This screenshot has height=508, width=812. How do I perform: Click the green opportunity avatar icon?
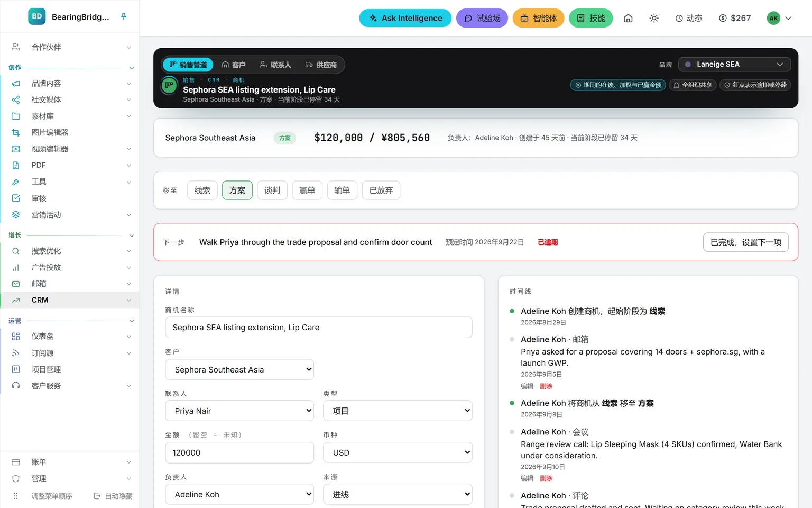169,85
